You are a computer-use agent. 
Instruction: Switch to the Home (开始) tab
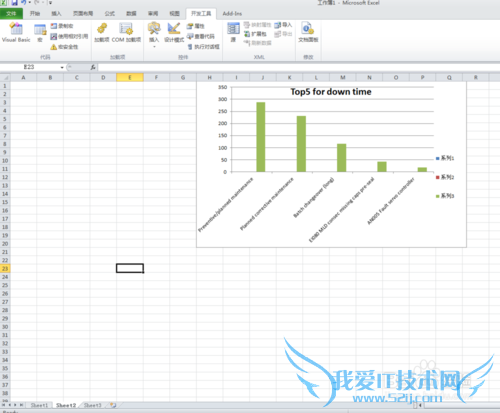[x=35, y=14]
